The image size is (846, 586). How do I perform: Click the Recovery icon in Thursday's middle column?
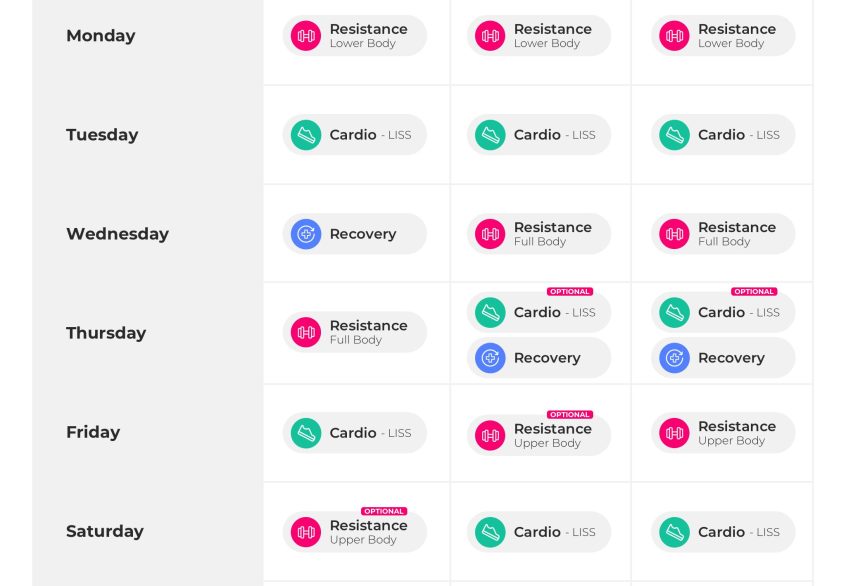coord(490,358)
